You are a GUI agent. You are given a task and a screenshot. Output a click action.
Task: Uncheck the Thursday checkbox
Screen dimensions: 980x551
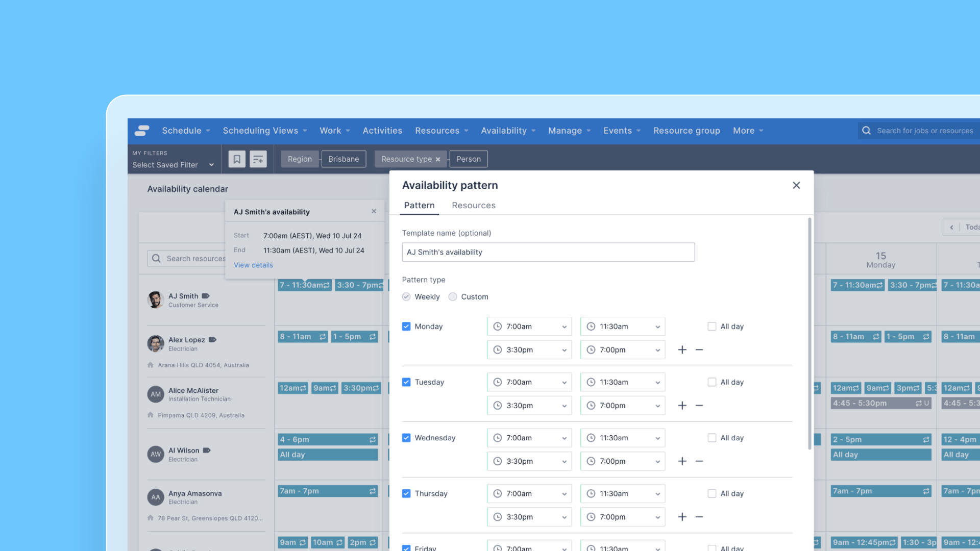(x=406, y=493)
